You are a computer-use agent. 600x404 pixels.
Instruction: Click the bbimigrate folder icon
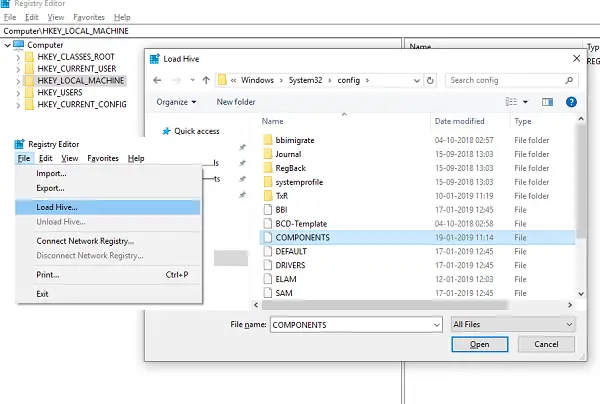pos(268,140)
